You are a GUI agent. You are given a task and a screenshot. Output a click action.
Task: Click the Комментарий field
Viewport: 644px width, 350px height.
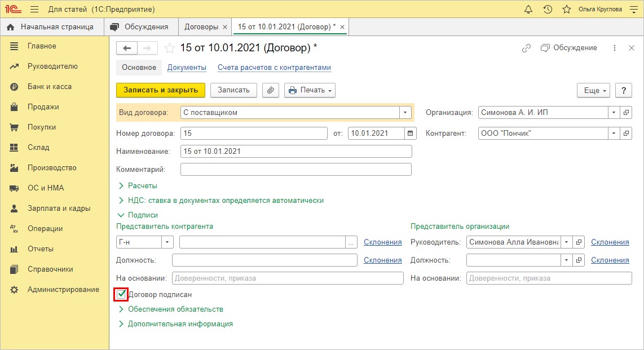(x=296, y=170)
